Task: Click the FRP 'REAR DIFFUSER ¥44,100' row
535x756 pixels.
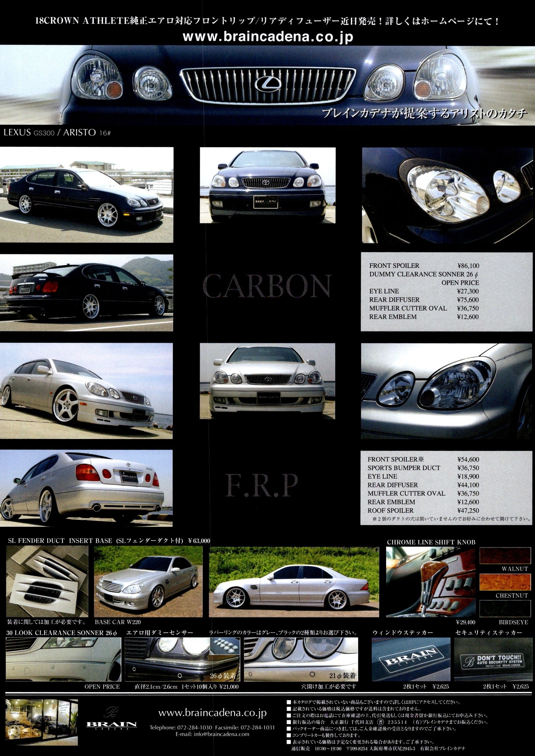Action: (423, 485)
